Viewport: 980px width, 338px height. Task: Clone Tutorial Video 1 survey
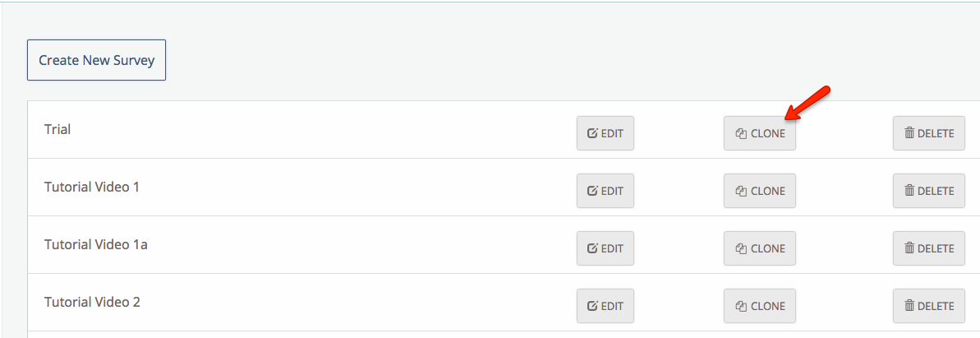point(760,191)
